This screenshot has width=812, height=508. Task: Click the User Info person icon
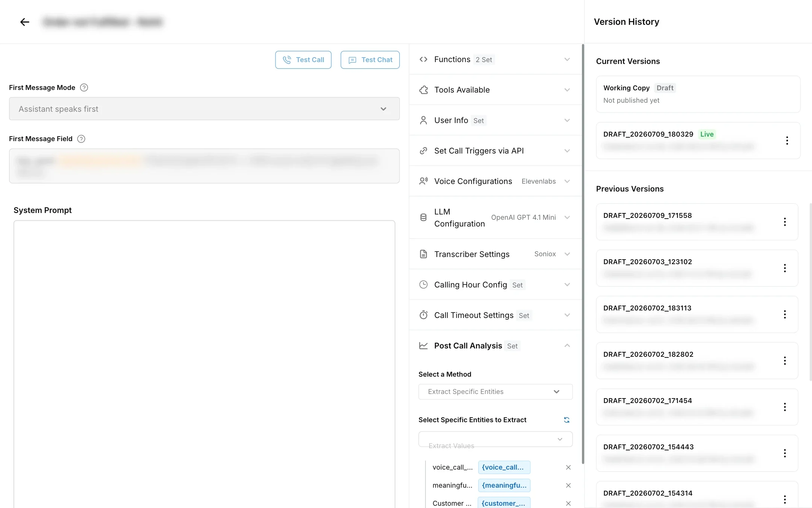423,120
